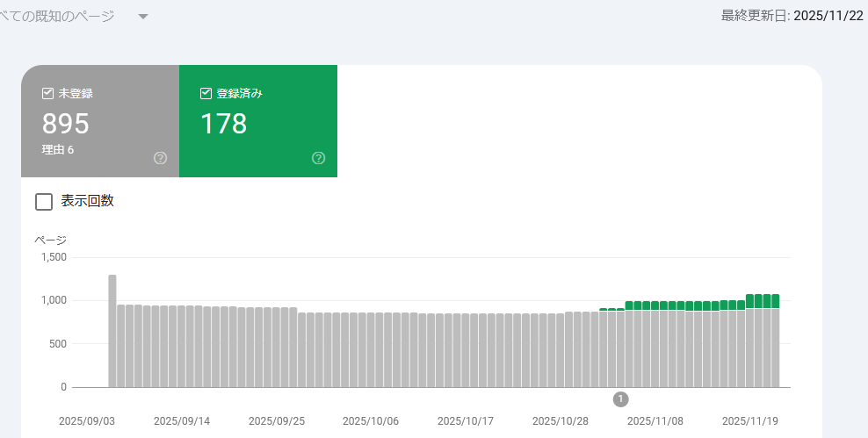The width and height of the screenshot is (868, 438).
Task: Click the 2025/10/06 axis date label
Action: click(x=371, y=420)
